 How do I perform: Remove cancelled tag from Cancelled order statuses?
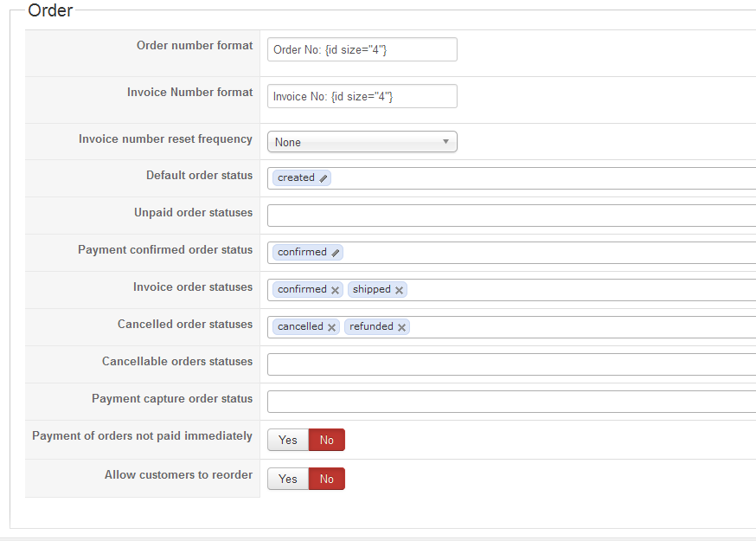tap(332, 327)
